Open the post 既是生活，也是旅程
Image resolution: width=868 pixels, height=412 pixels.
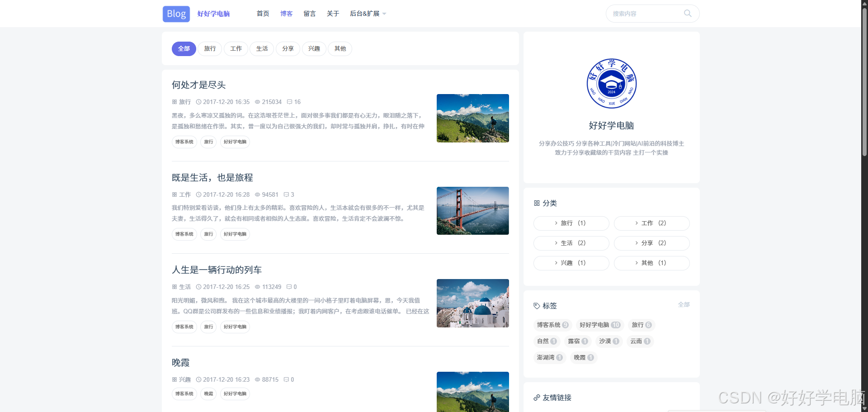(x=212, y=178)
